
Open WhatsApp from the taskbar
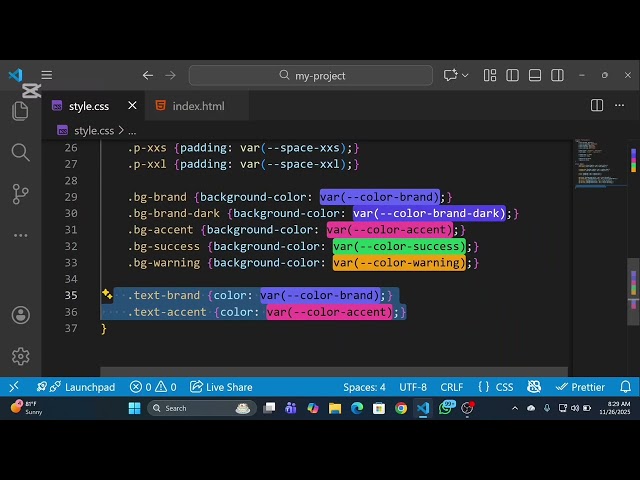point(446,408)
